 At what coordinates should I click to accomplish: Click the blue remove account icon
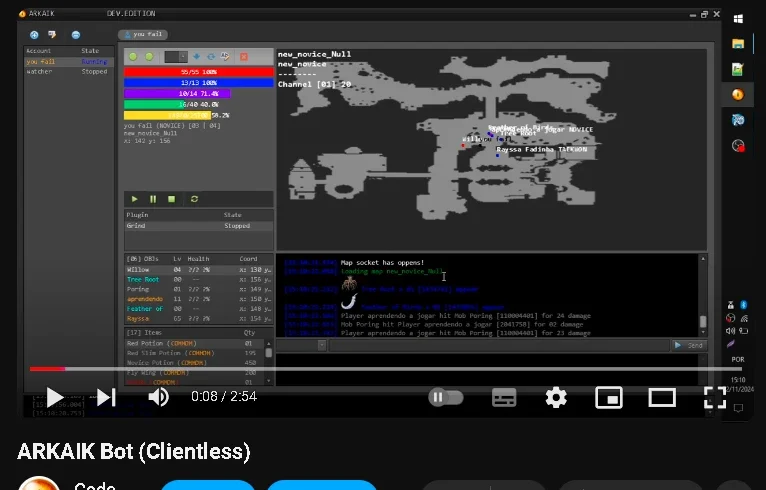click(x=76, y=35)
